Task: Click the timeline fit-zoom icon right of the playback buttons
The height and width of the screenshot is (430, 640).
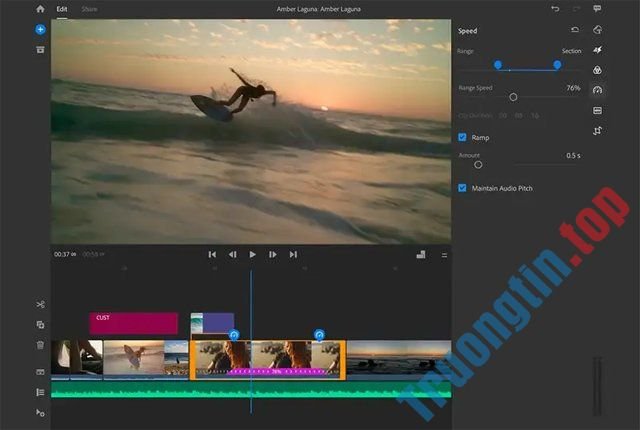Action: coord(421,255)
